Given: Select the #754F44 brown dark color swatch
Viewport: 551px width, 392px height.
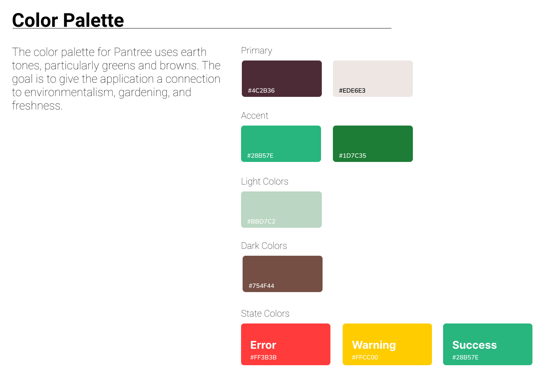Looking at the screenshot, I should tap(282, 274).
